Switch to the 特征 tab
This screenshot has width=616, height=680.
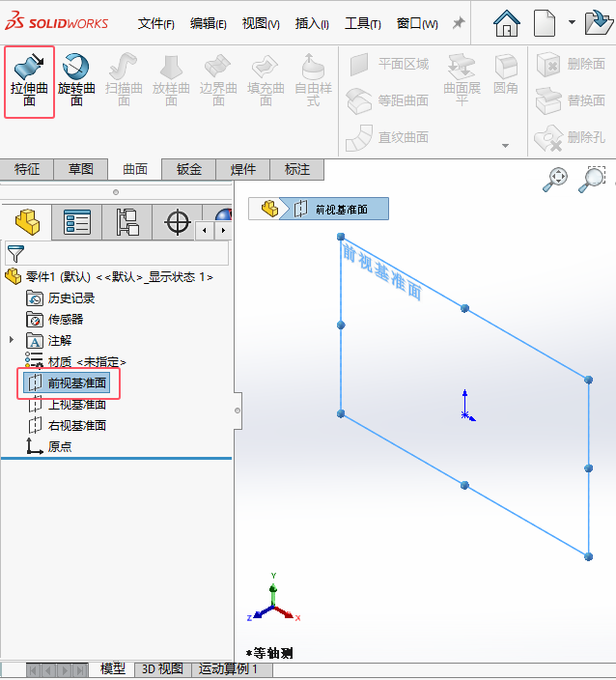click(x=27, y=169)
